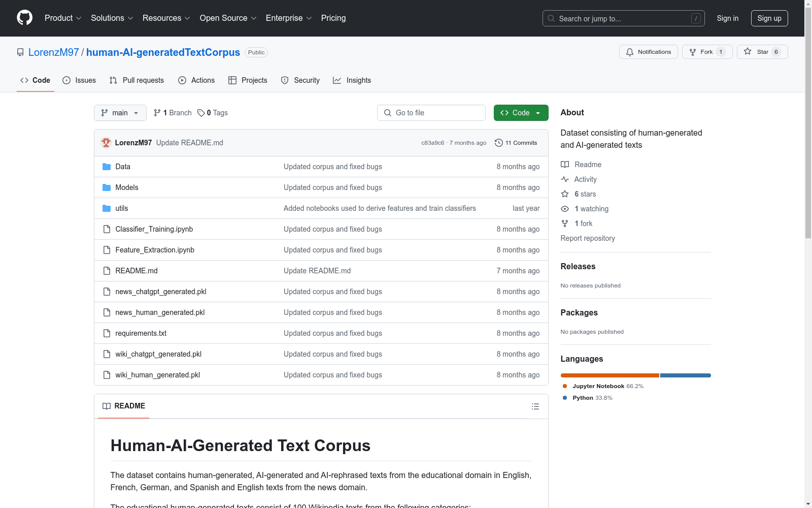Click the tag icon beside 0 Tags
Viewport: 812px width, 508px height.
[201, 113]
